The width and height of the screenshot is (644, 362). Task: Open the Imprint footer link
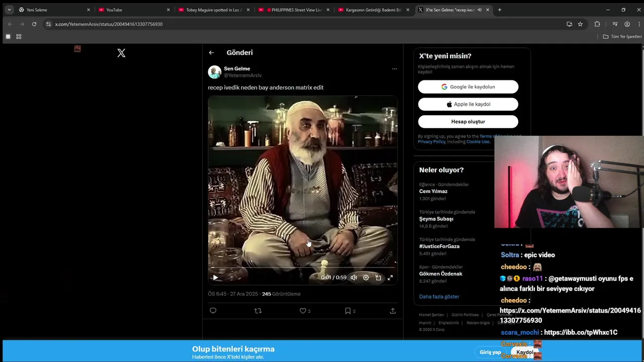click(x=425, y=323)
